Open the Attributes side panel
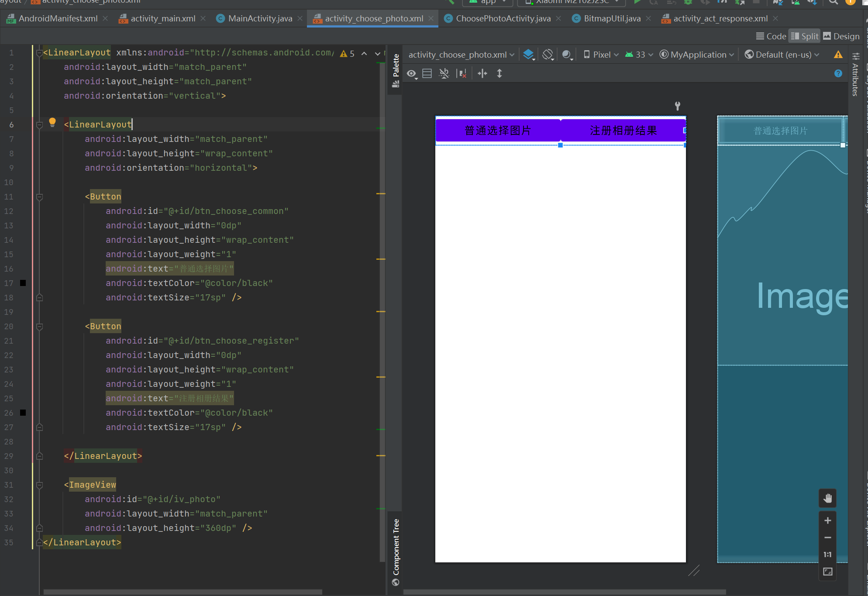868x596 pixels. pos(855,74)
